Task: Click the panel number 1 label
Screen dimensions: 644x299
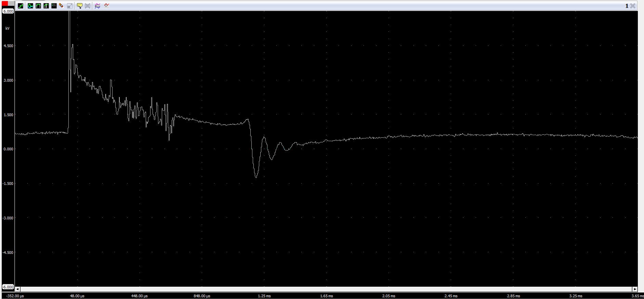Action: coord(627,6)
